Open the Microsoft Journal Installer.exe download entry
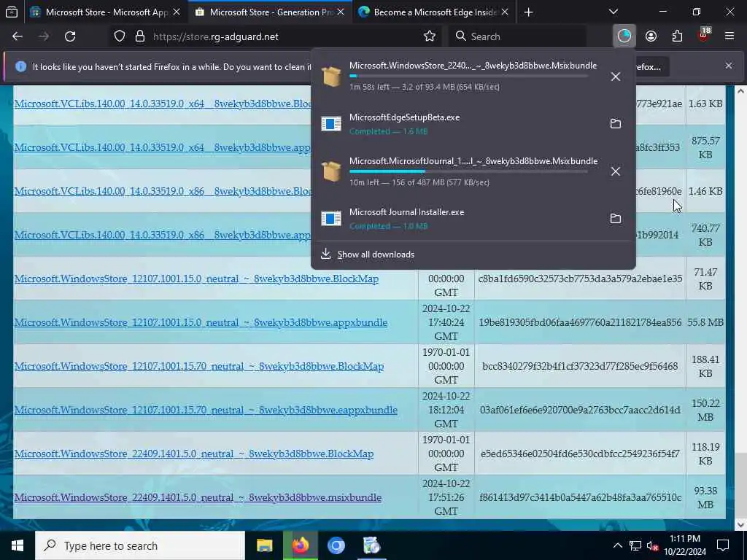The width and height of the screenshot is (747, 560). click(457, 219)
